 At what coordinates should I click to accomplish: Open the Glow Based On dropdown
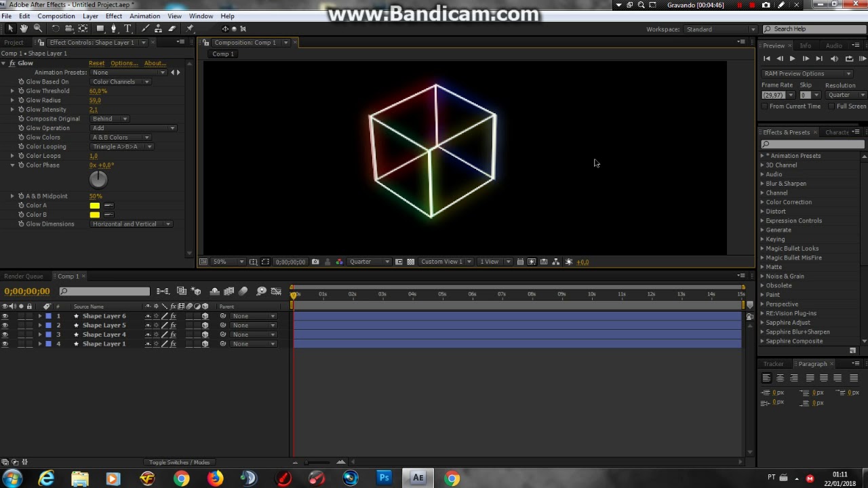tap(121, 81)
